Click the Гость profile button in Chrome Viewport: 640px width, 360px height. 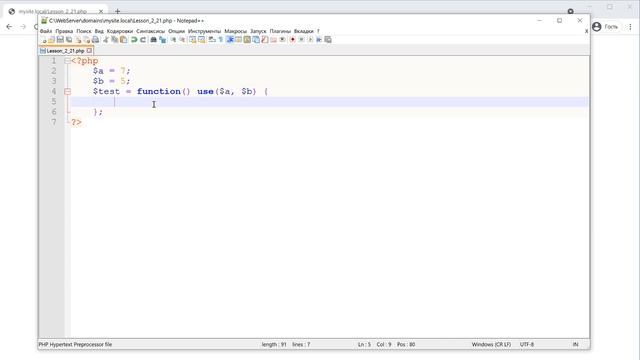(x=605, y=27)
